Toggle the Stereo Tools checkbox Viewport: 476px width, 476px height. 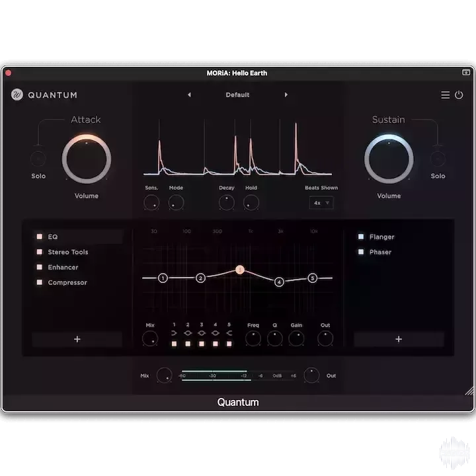click(40, 252)
